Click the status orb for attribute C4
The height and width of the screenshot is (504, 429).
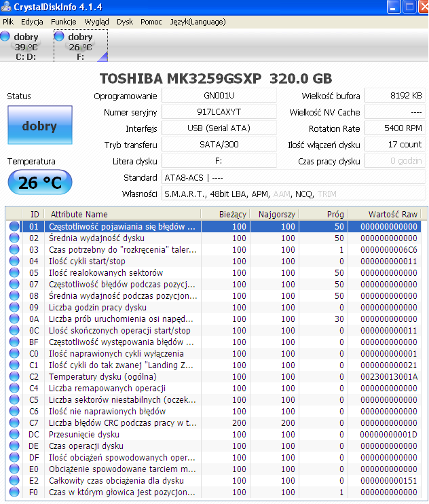(x=14, y=388)
